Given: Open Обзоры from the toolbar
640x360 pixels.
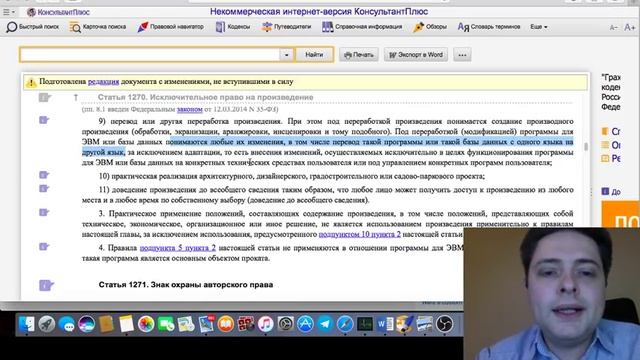Looking at the screenshot, I should click(x=430, y=27).
